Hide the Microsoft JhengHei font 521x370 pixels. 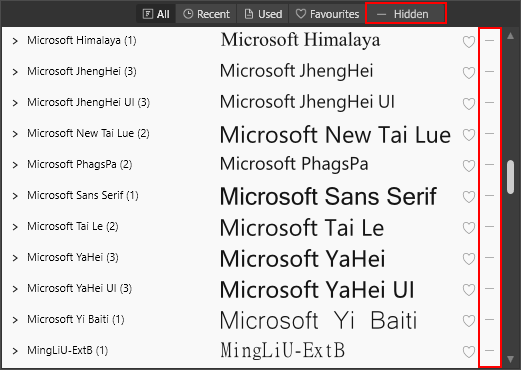[x=489, y=71]
